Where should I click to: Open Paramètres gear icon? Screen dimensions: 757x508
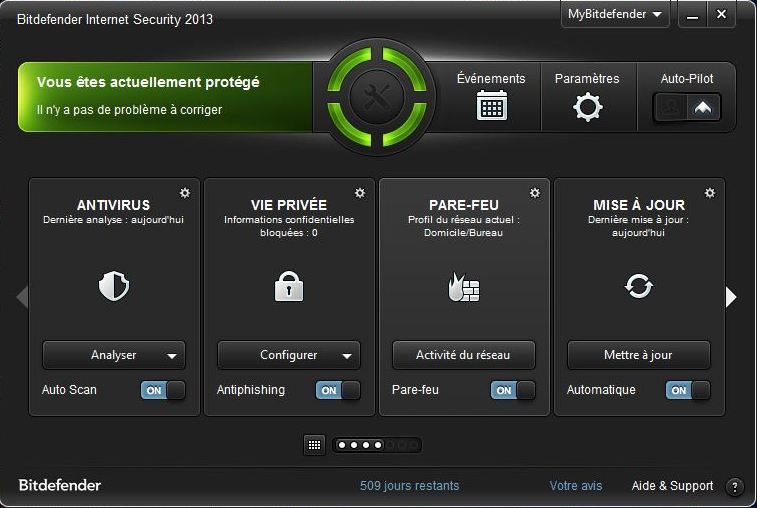588,107
